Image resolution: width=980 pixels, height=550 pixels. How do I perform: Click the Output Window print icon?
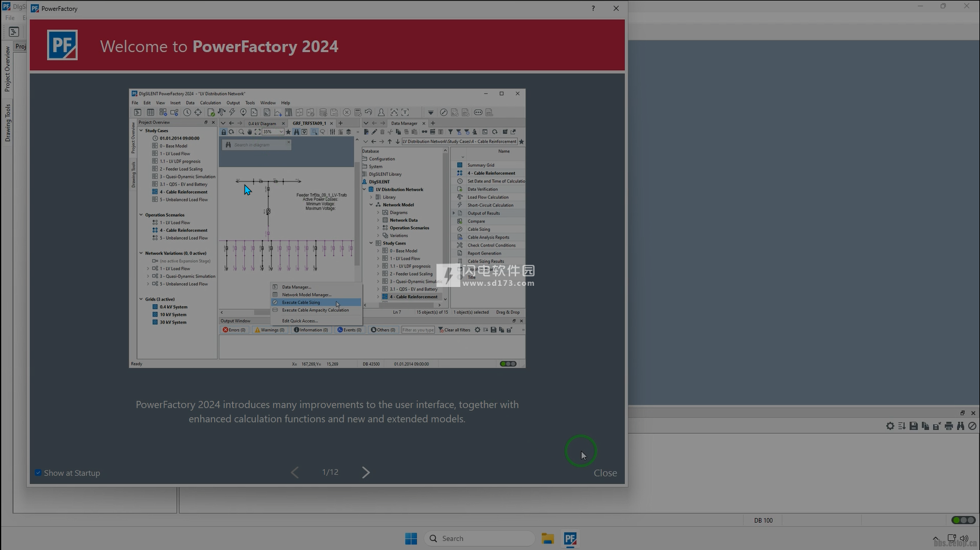(x=948, y=426)
